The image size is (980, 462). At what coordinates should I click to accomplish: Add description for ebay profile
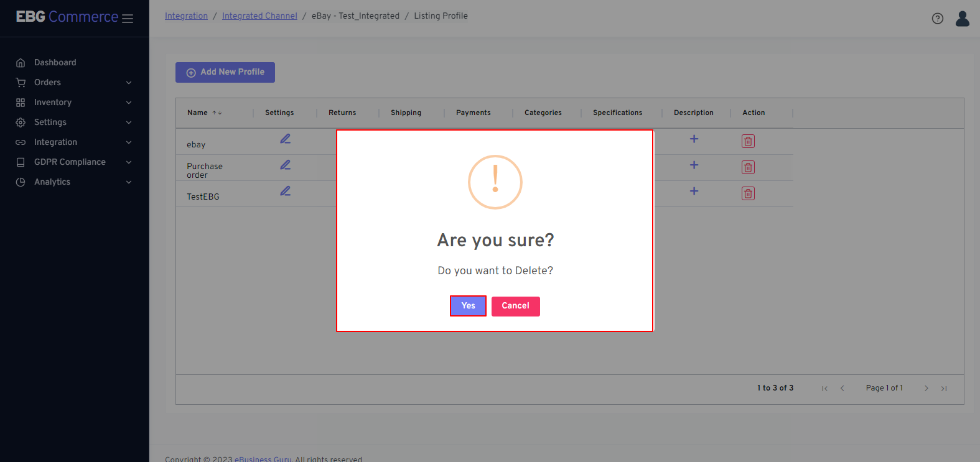[x=694, y=139]
